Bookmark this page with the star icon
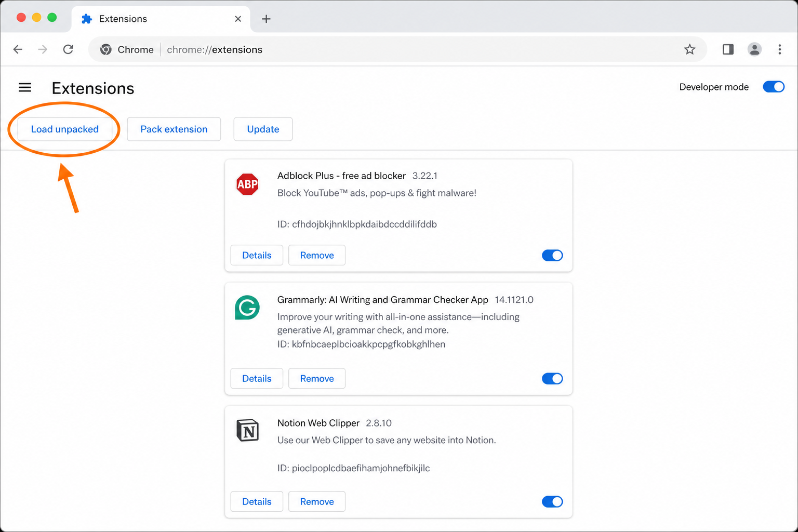This screenshot has width=798, height=532. click(689, 49)
